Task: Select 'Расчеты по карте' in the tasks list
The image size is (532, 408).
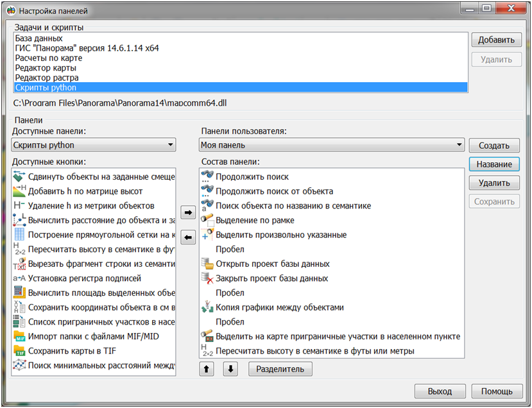Action: click(x=48, y=58)
